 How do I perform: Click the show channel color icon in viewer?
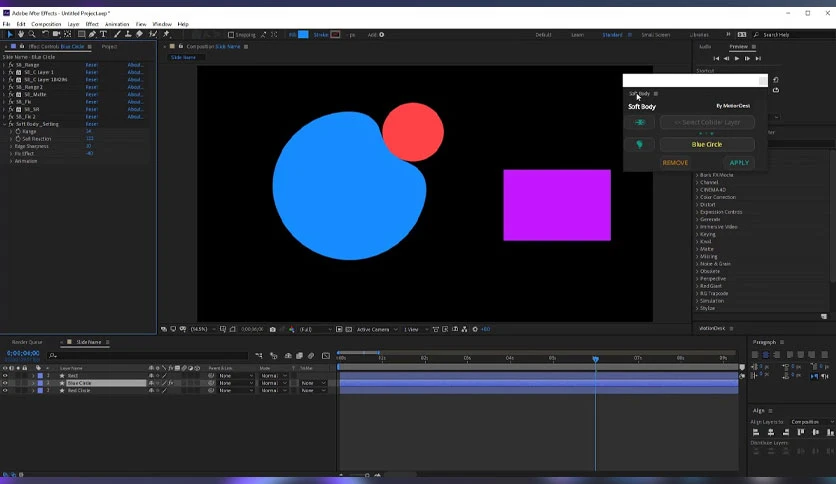(x=292, y=329)
